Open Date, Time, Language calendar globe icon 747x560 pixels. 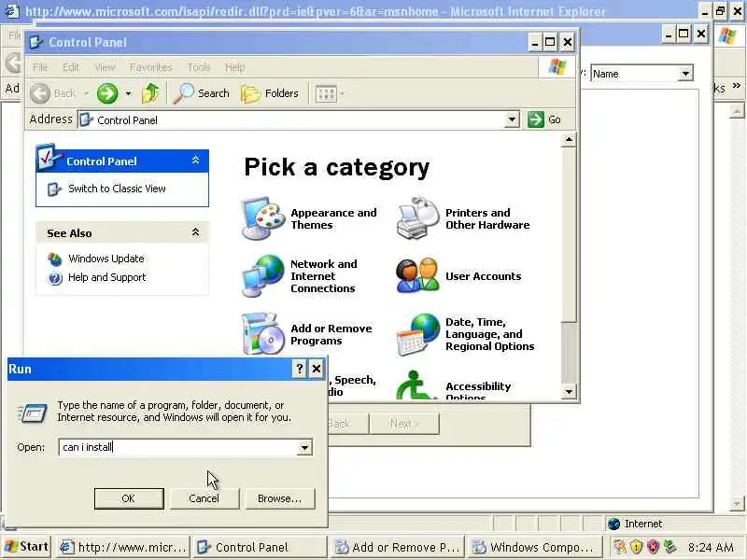[x=417, y=334]
